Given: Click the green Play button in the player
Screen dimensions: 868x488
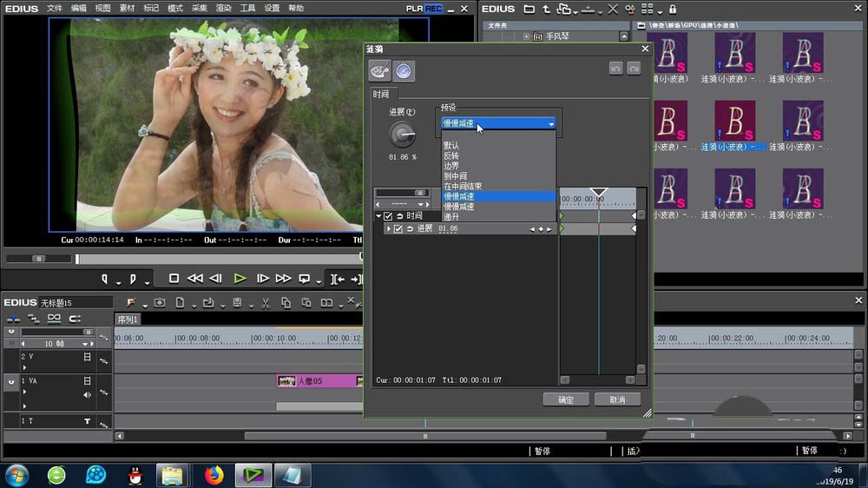Looking at the screenshot, I should [240, 279].
